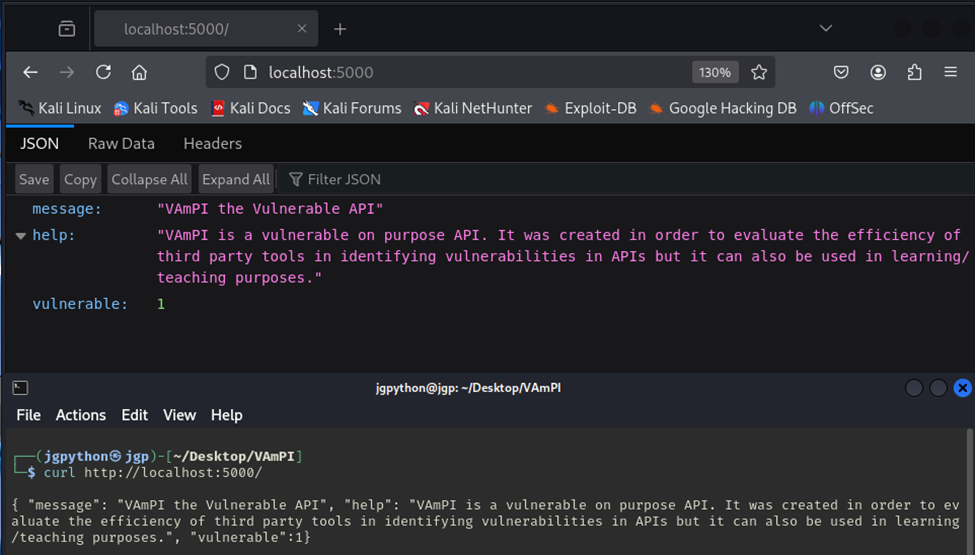Copy the JSON with Copy button
This screenshot has width=975, height=555.
[x=80, y=179]
